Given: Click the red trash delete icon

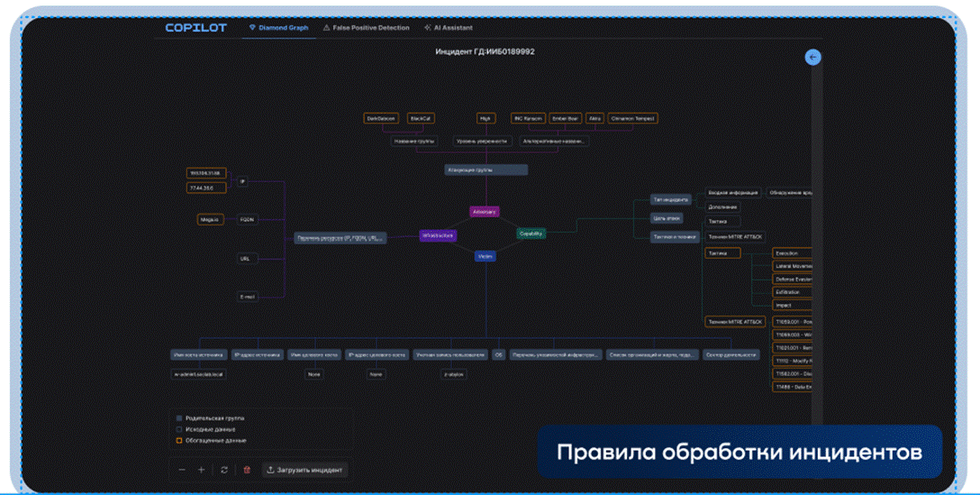Looking at the screenshot, I should click(x=247, y=470).
